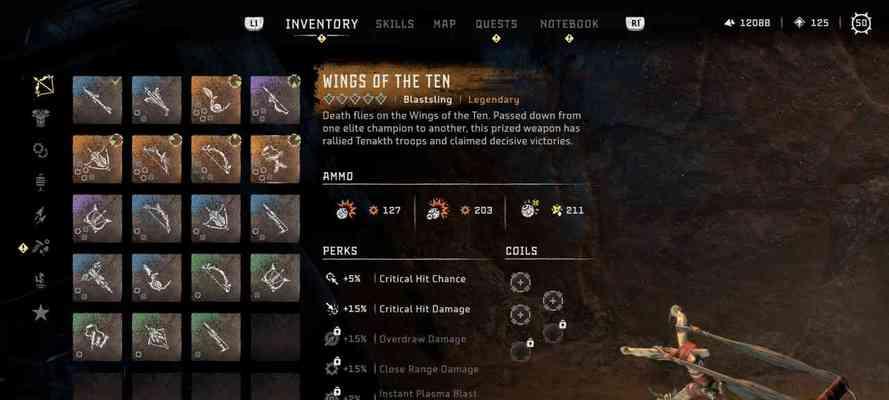Image resolution: width=889 pixels, height=400 pixels.
Task: Click the metal shards counter 12088
Action: [x=748, y=23]
